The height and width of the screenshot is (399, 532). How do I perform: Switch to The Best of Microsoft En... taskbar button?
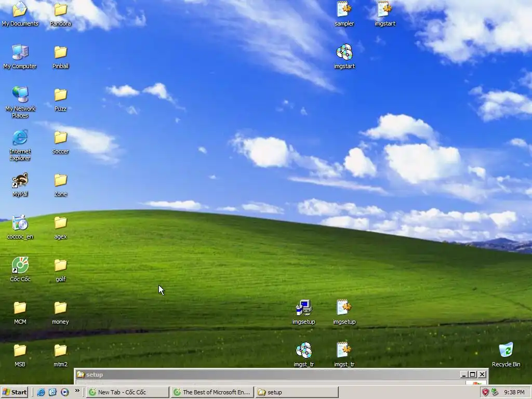[212, 392]
